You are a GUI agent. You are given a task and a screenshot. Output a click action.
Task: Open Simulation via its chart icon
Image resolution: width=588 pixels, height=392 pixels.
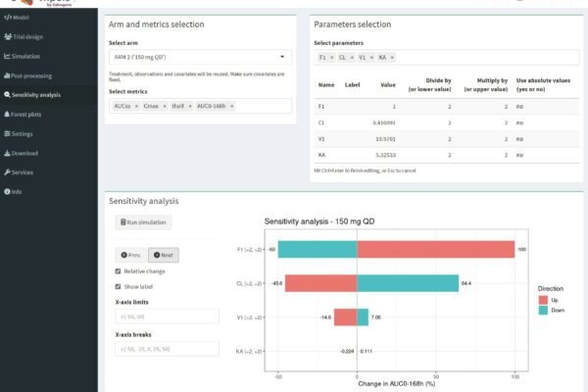click(7, 56)
